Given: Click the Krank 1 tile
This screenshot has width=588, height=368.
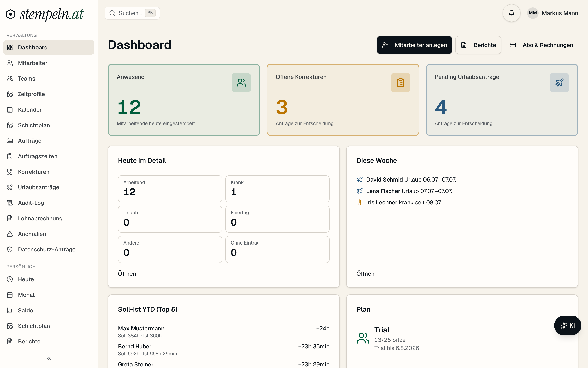Looking at the screenshot, I should (277, 189).
